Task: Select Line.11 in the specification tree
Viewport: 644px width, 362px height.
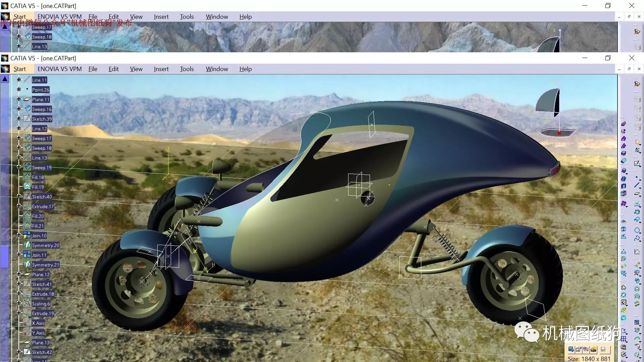Action: (x=39, y=80)
